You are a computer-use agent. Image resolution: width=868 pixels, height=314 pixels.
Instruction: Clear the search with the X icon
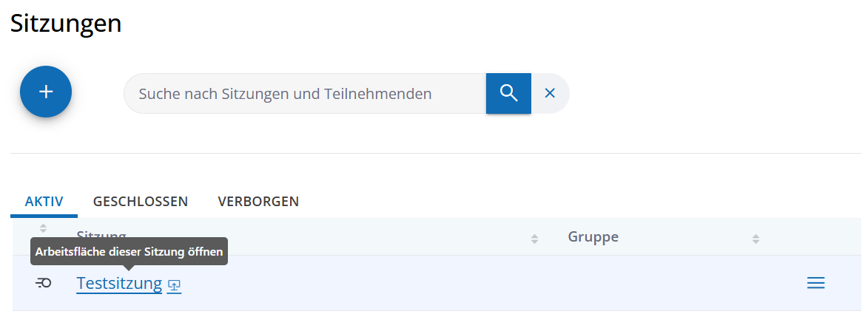click(550, 93)
